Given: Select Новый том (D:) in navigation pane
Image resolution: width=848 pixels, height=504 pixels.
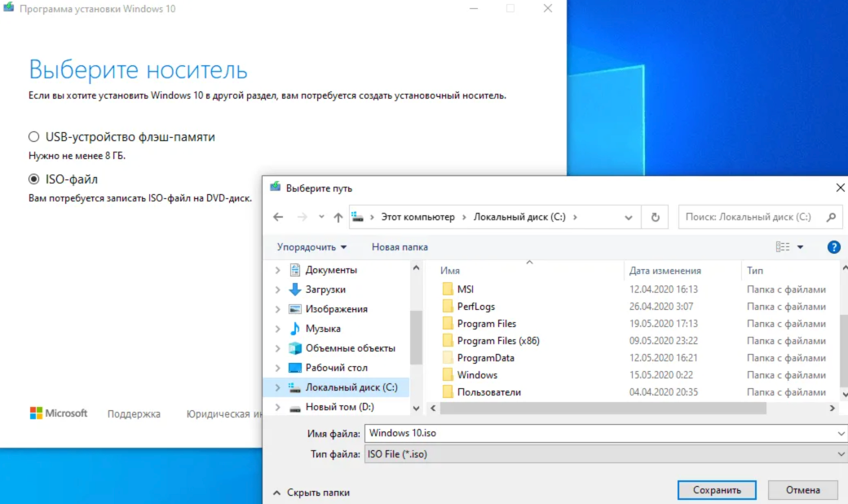Looking at the screenshot, I should pos(340,407).
